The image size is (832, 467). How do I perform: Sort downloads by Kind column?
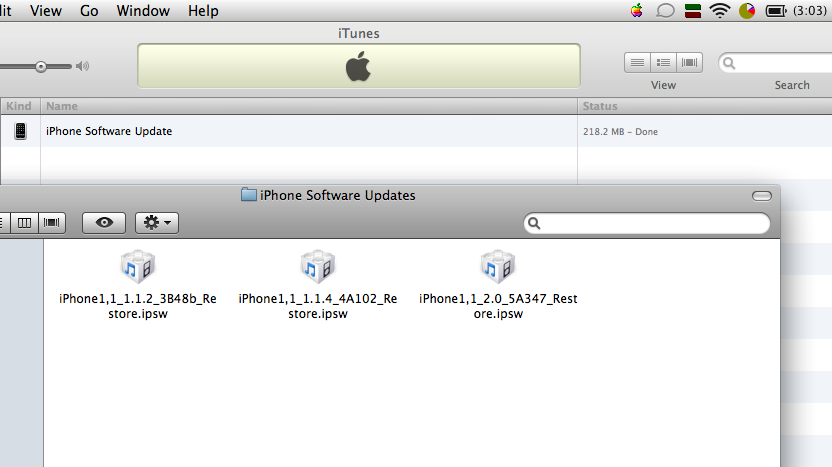[x=19, y=106]
